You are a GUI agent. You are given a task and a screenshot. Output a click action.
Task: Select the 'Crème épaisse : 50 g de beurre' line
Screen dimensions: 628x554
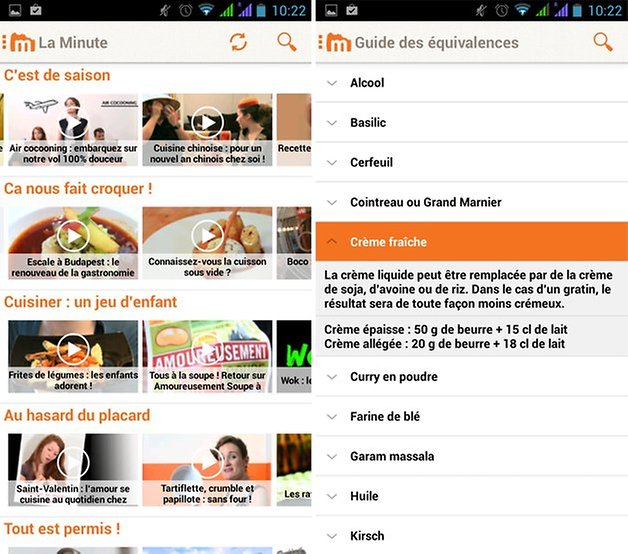tap(446, 330)
